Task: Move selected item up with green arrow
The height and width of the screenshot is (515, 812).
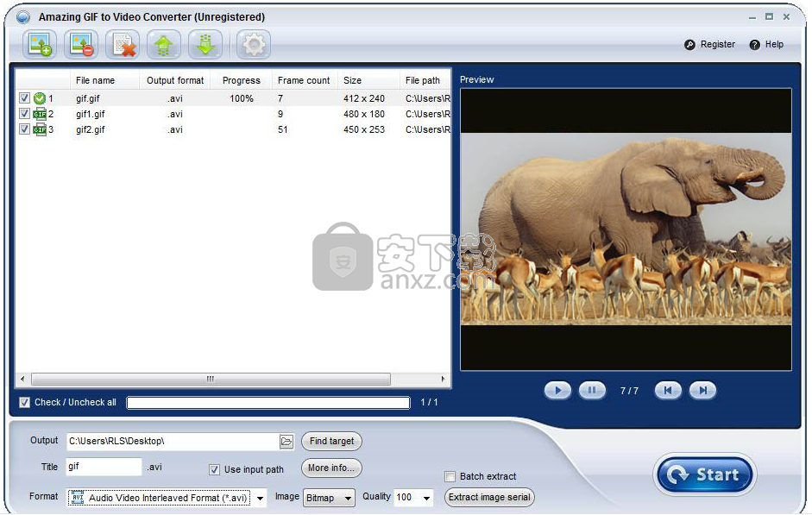Action: 164,45
